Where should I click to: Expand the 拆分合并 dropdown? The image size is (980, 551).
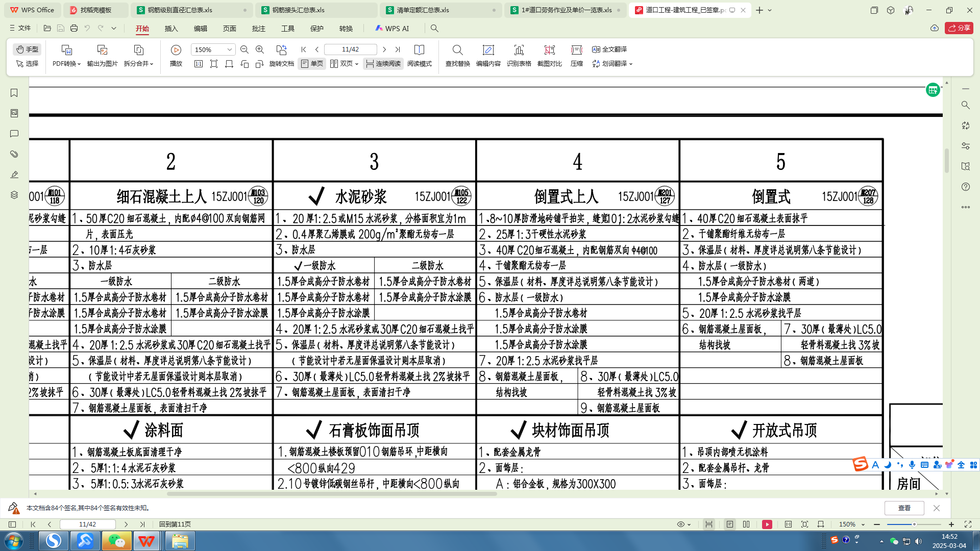(x=138, y=64)
